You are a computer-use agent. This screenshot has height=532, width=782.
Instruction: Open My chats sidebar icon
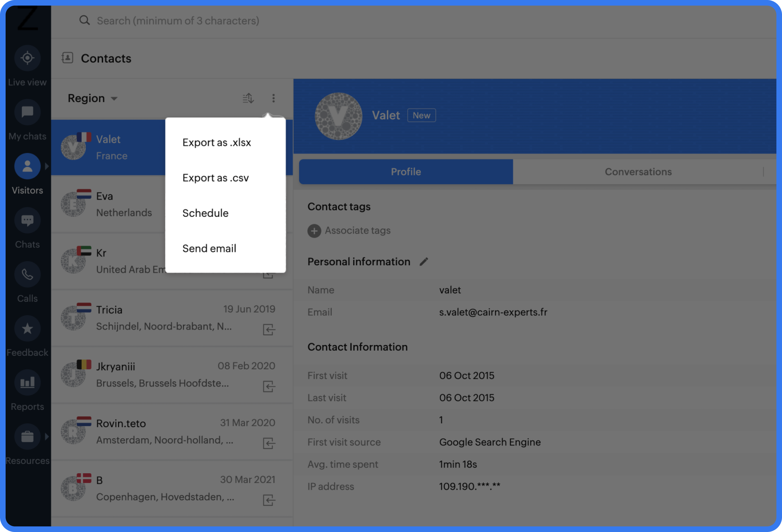[x=27, y=112]
